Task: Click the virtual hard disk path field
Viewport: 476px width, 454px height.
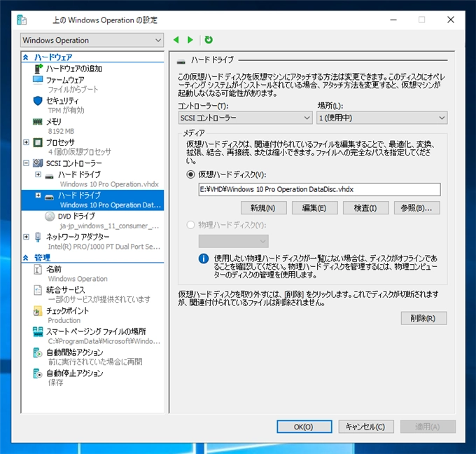Action: tap(319, 189)
